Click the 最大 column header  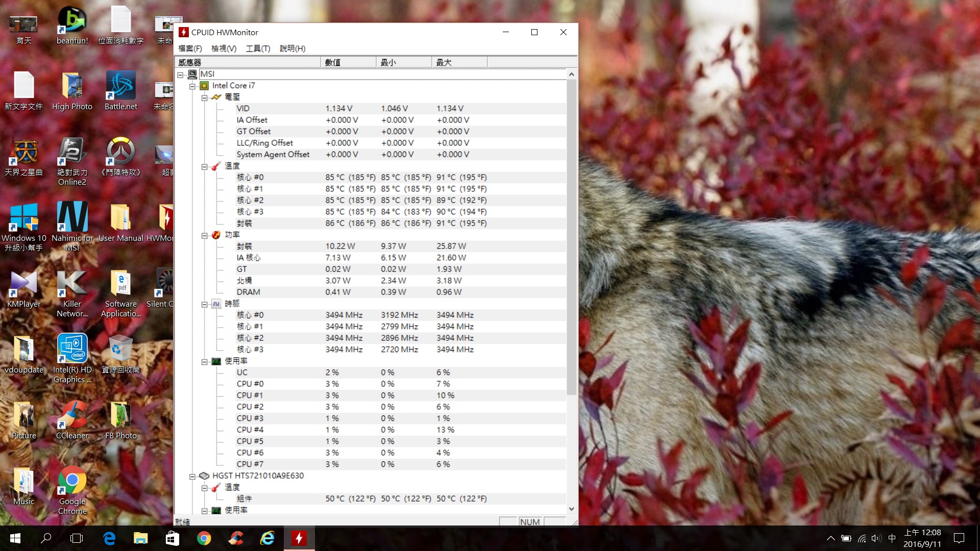click(x=459, y=62)
